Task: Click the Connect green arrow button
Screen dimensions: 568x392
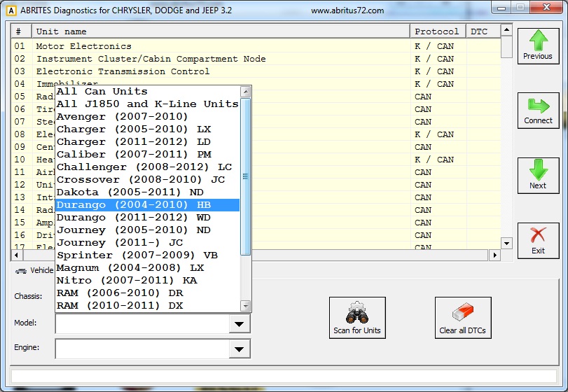Action: coord(538,111)
